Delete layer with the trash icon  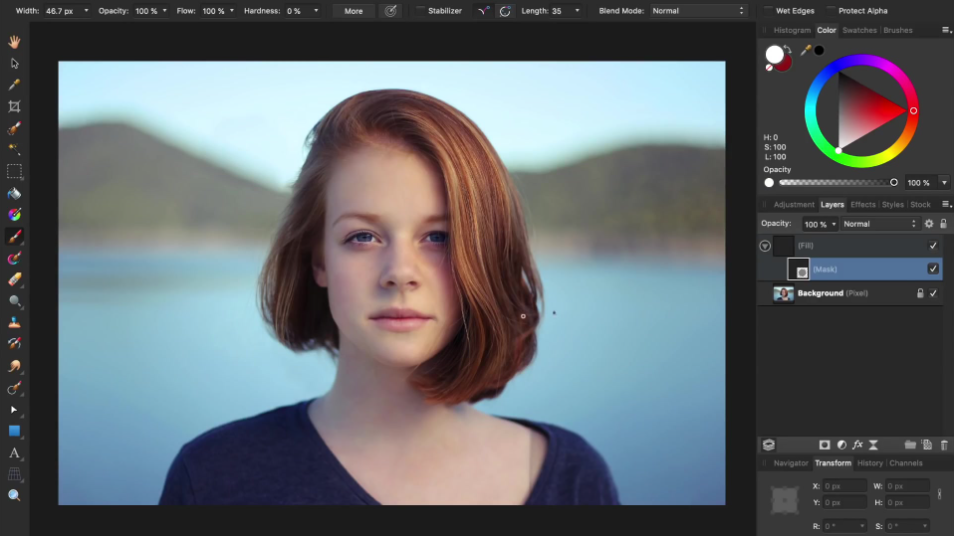944,445
